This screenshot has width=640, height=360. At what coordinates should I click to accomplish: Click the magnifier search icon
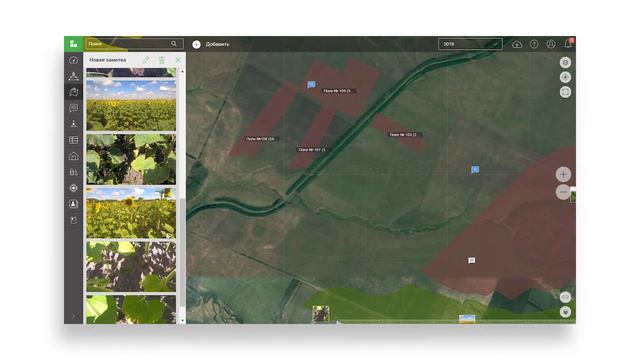point(174,44)
